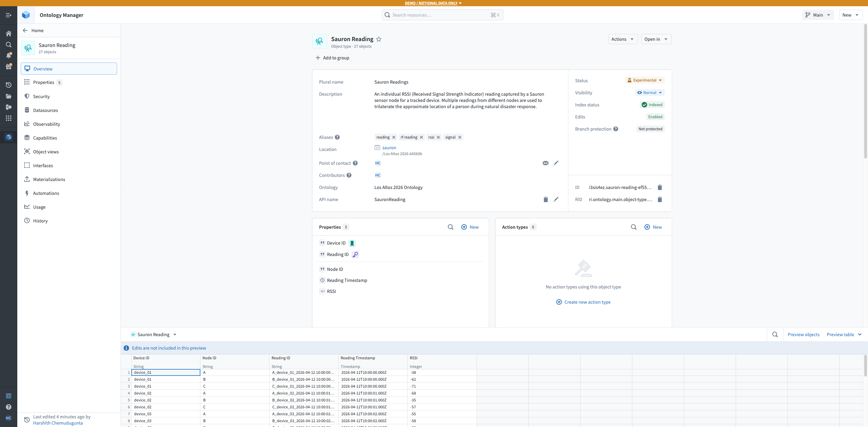Copy the object type ID to clipboard
This screenshot has height=427, width=868.
[660, 187]
